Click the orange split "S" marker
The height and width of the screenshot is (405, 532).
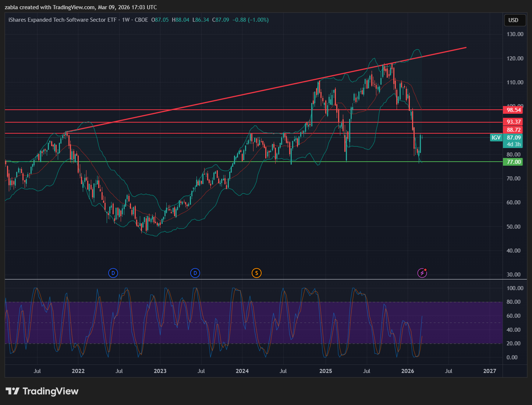tap(256, 273)
